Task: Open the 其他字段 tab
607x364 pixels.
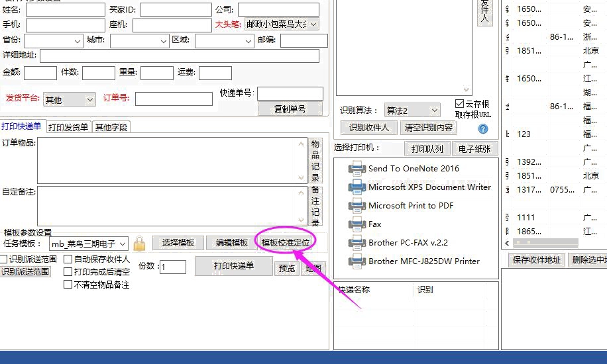Action: (111, 127)
